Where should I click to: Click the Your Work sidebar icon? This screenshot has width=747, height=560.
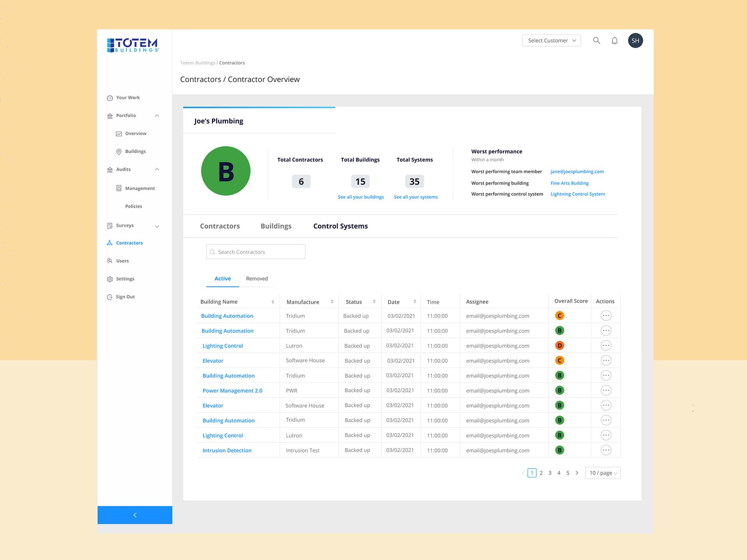tap(110, 98)
